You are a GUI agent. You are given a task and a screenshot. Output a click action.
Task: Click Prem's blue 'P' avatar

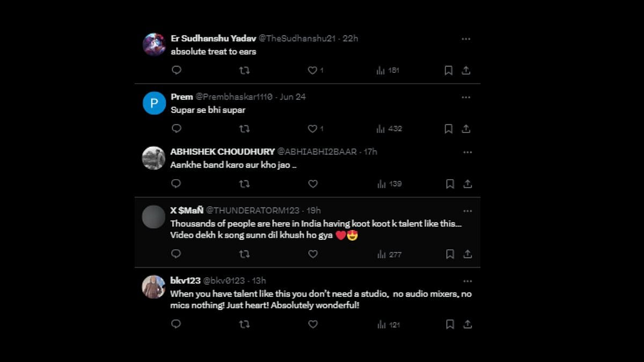point(154,103)
